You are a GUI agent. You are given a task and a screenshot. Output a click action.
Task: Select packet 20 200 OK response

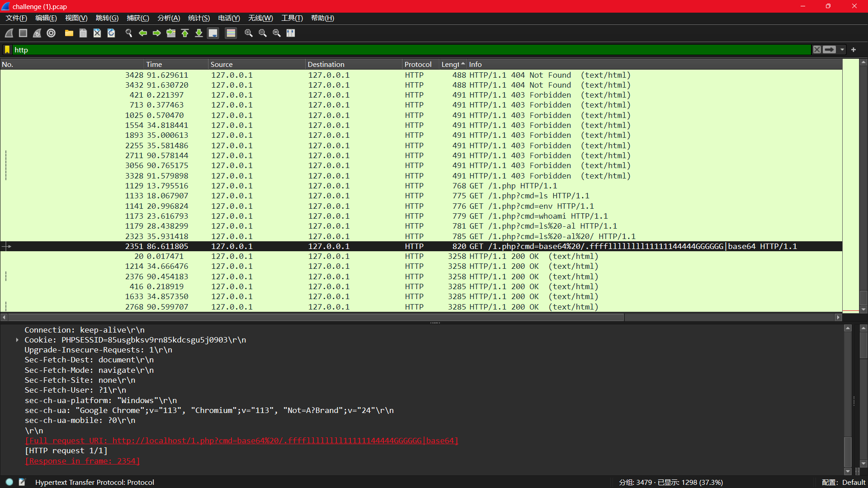point(421,256)
